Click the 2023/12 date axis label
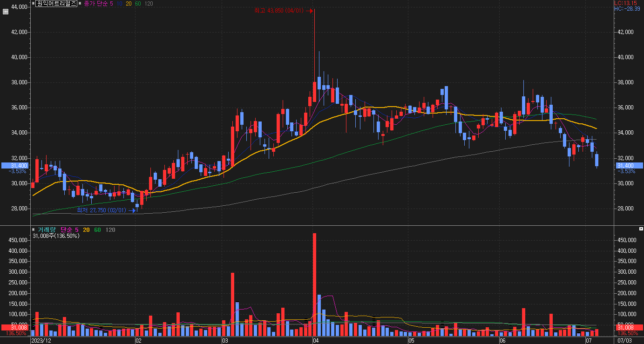644x344 pixels. tap(42, 341)
